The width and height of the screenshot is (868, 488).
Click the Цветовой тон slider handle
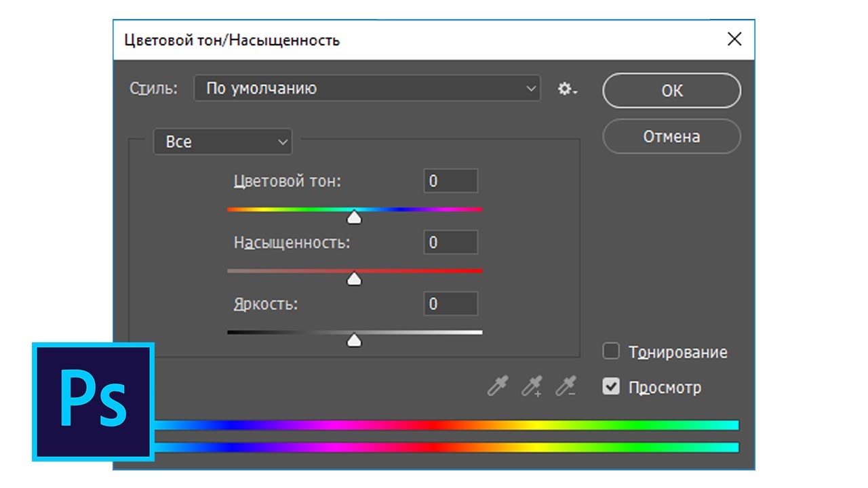coord(354,217)
